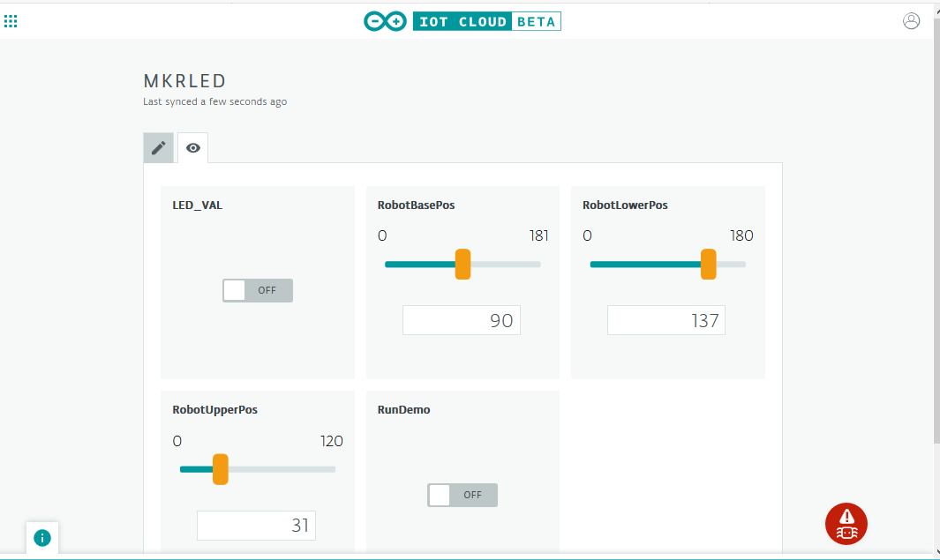Viewport: 940px width, 560px height.
Task: Click the IoT Cloud Beta banner
Action: click(x=487, y=21)
